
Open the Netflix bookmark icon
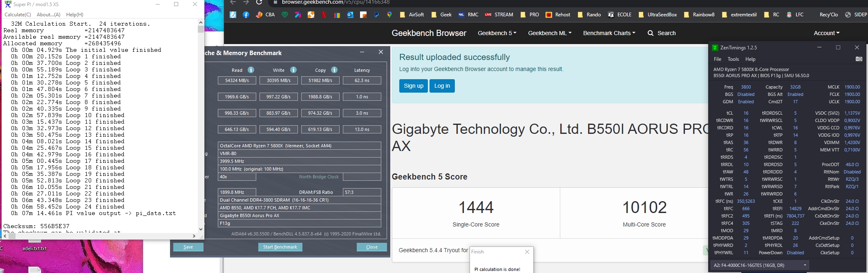324,15
